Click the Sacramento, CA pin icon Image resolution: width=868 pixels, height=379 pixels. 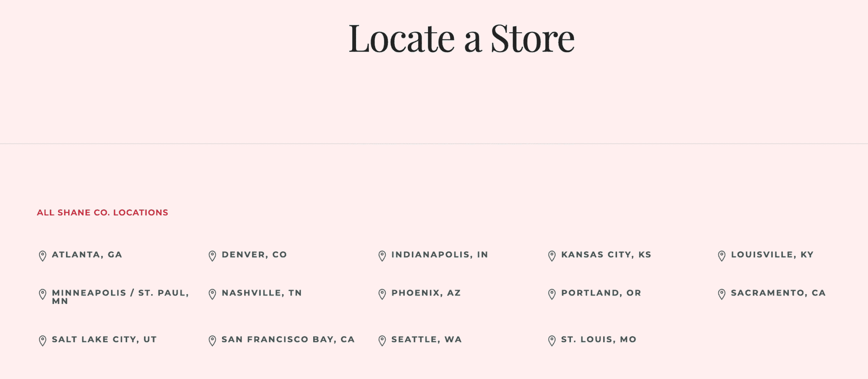(721, 293)
